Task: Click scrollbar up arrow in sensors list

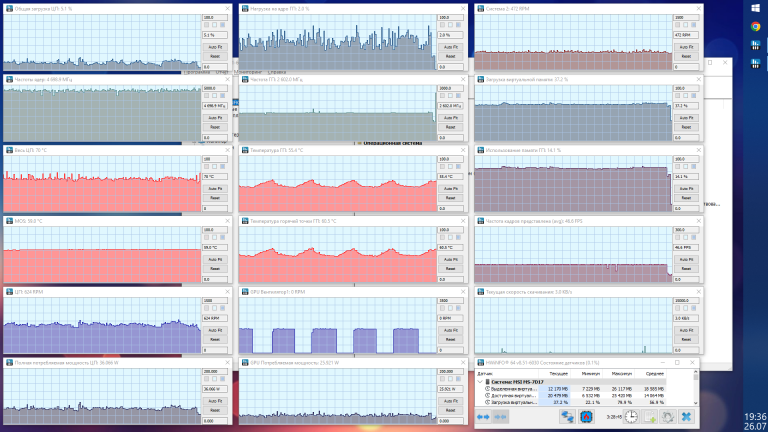Action: [696, 373]
